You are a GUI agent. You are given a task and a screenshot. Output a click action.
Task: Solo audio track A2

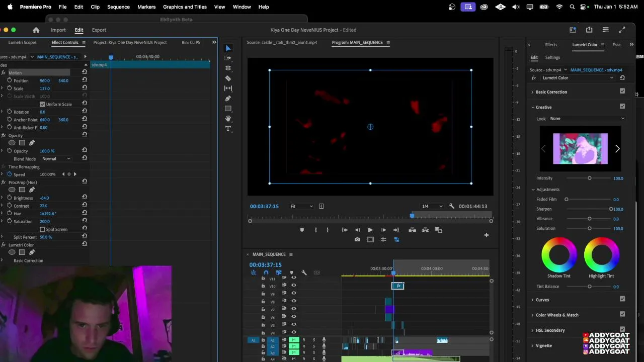[313, 346]
